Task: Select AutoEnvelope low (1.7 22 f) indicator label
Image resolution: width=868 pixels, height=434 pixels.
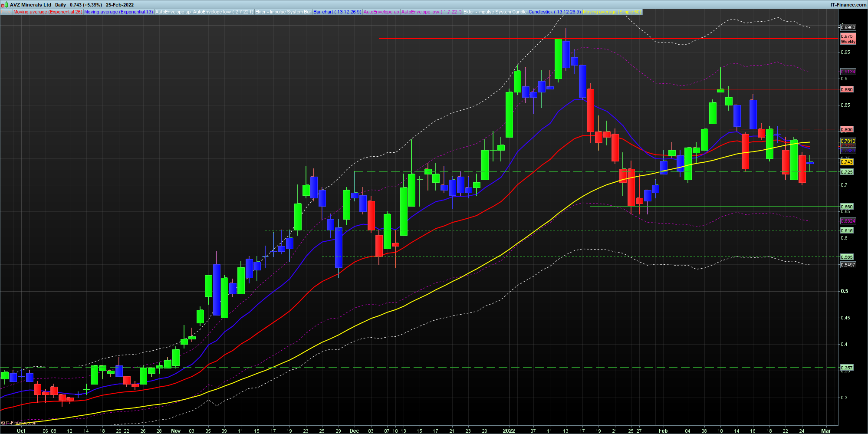Action: coord(431,12)
